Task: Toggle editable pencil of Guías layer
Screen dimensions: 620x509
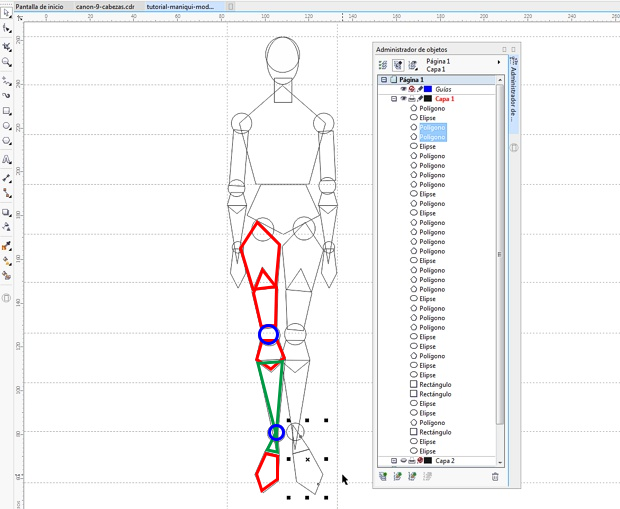Action: click(420, 89)
